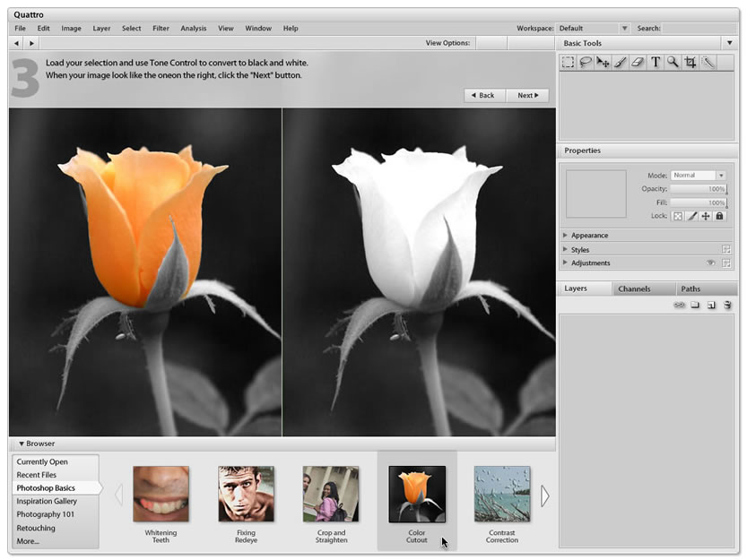Choose the Move tool

603,63
